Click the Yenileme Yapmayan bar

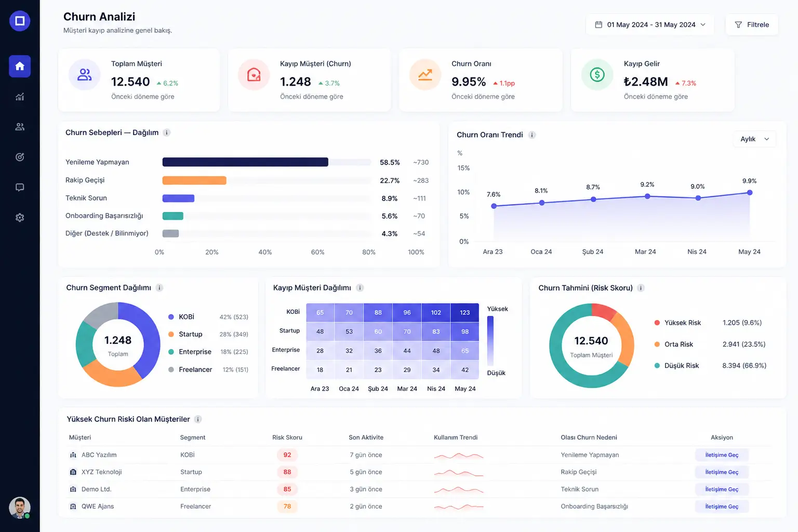[245, 162]
